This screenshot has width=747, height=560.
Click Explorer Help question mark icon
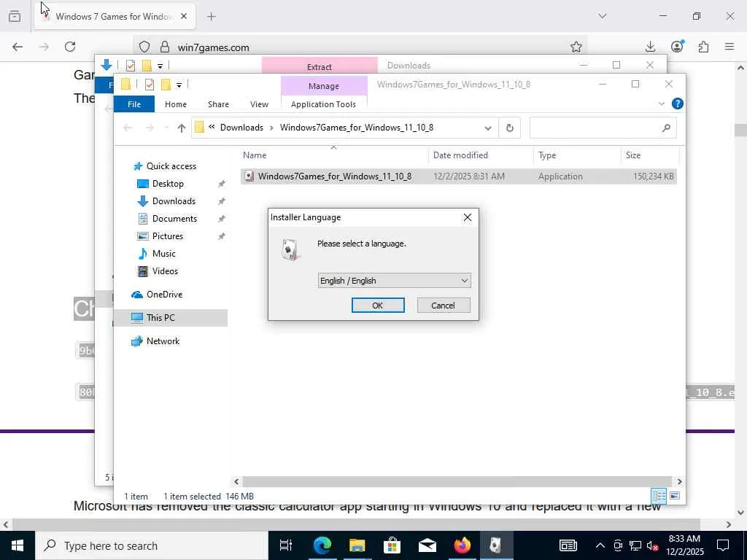[x=677, y=104]
